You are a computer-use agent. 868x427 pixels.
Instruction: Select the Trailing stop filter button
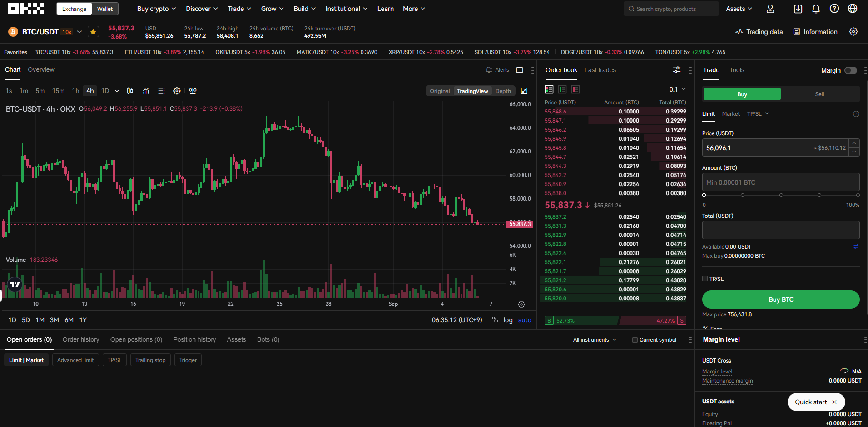click(150, 360)
